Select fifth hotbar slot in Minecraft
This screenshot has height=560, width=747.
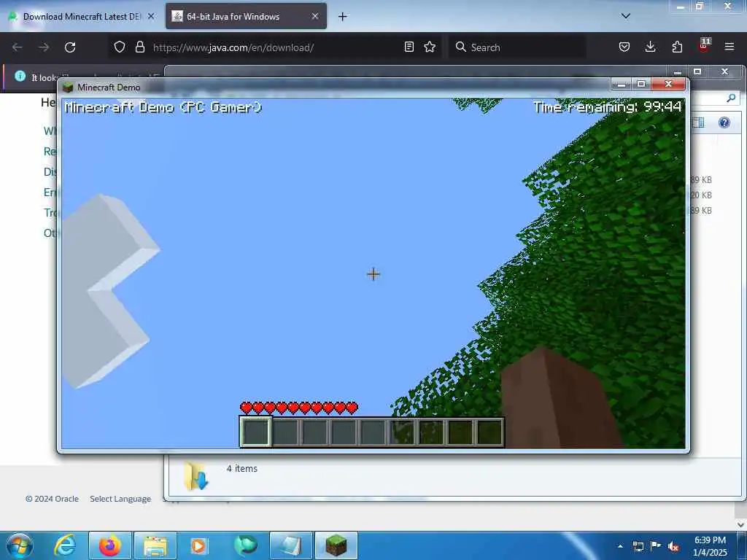372,432
